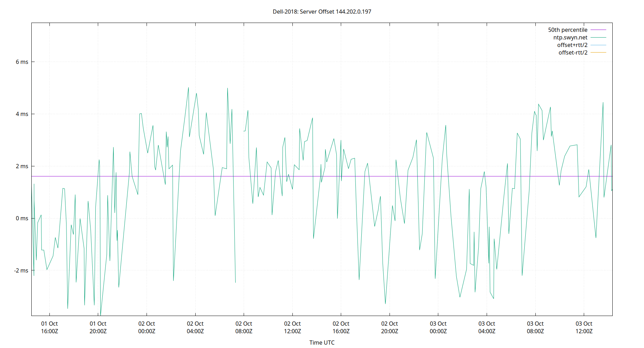Click the '03 Oct 00:00Z' x-axis label
The image size is (644, 348).
(438, 327)
